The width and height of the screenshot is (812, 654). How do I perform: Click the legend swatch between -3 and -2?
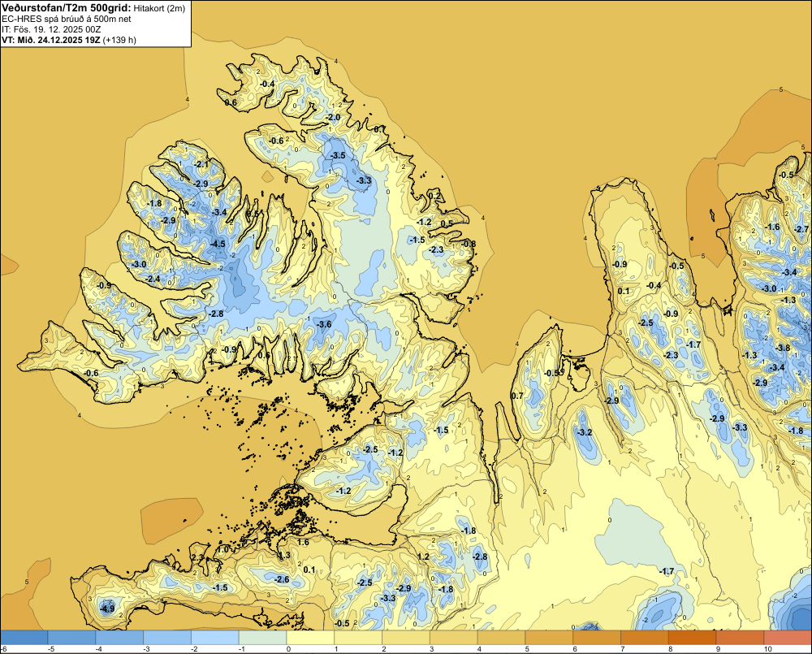tap(167, 638)
